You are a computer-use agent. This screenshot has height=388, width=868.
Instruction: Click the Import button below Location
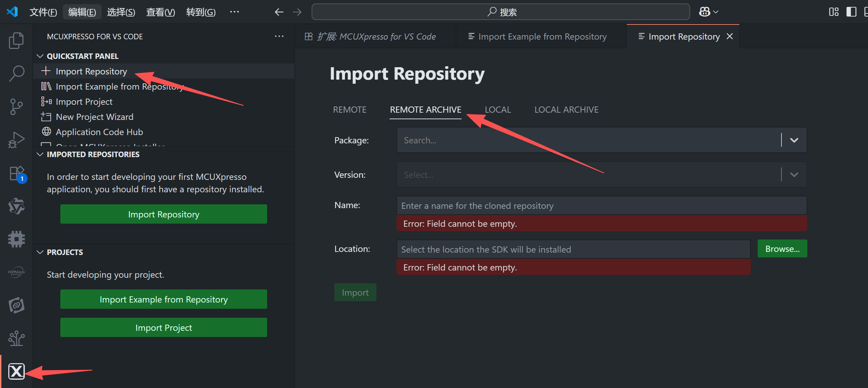[355, 293]
